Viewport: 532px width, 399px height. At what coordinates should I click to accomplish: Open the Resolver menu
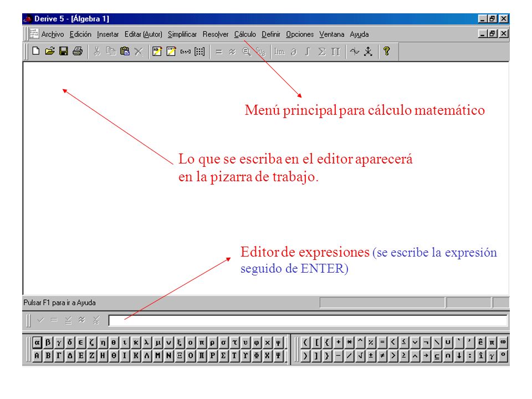216,34
